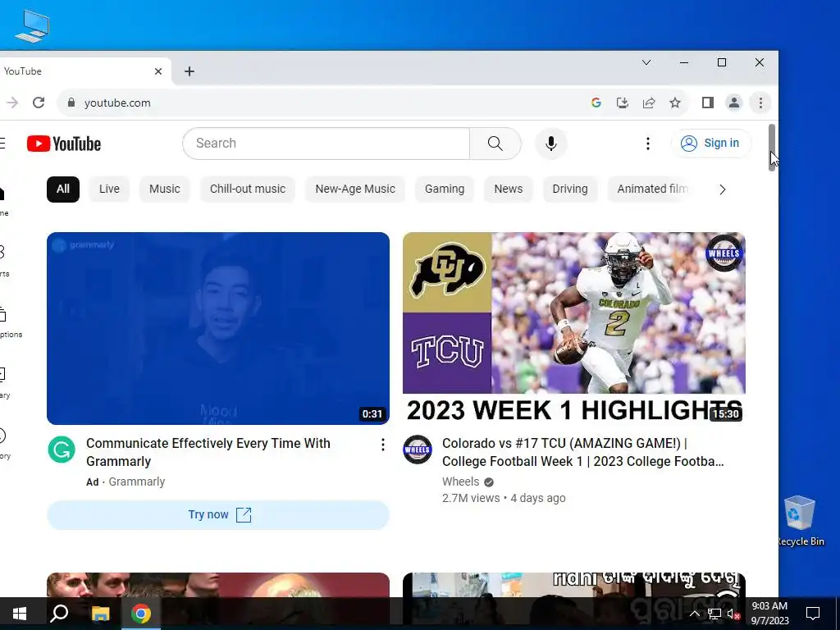Open the Wheels channel name link
The width and height of the screenshot is (840, 630).
click(461, 482)
